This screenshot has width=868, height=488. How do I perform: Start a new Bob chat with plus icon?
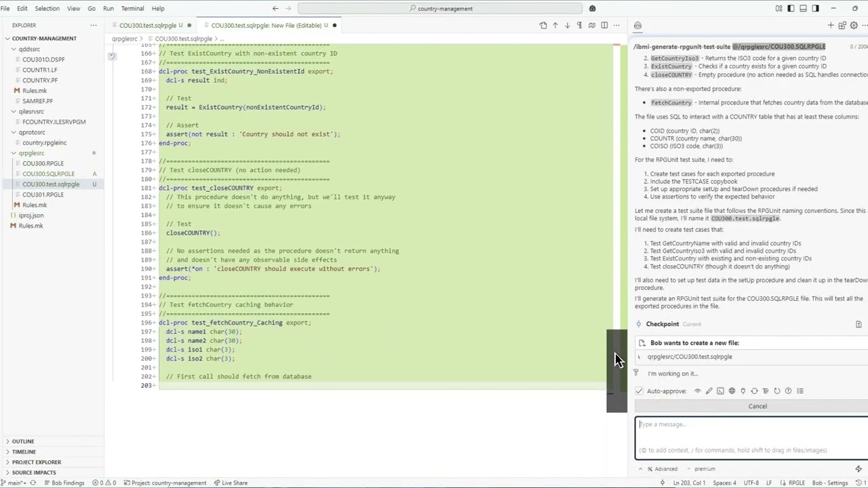[x=831, y=25]
